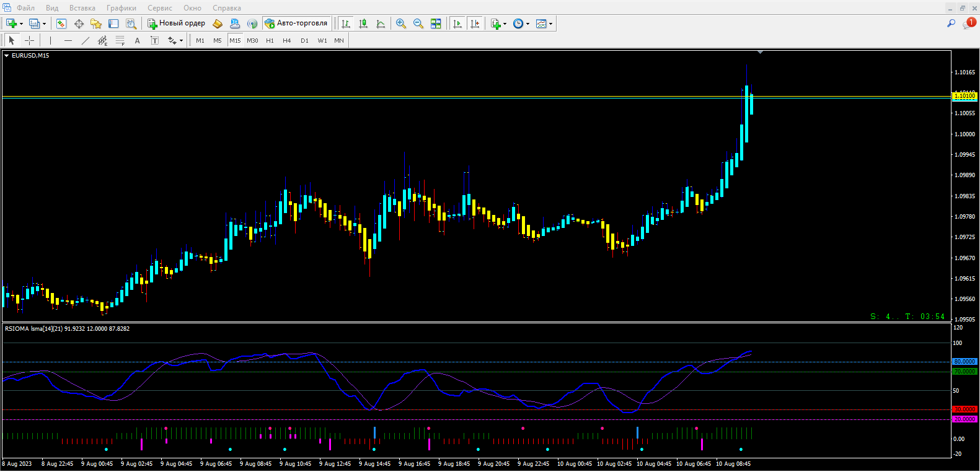
Task: Select the M15 timeframe button
Action: 235,40
